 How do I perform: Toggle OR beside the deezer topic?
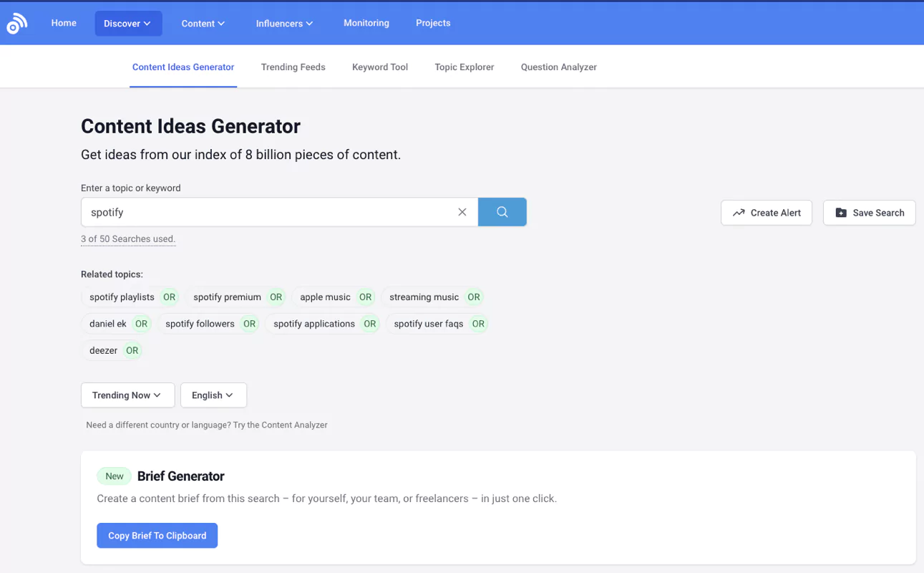point(132,350)
